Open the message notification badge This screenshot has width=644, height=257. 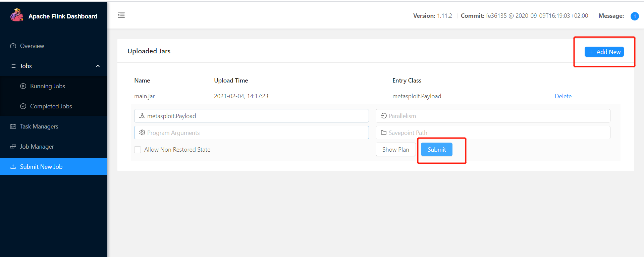[635, 16]
